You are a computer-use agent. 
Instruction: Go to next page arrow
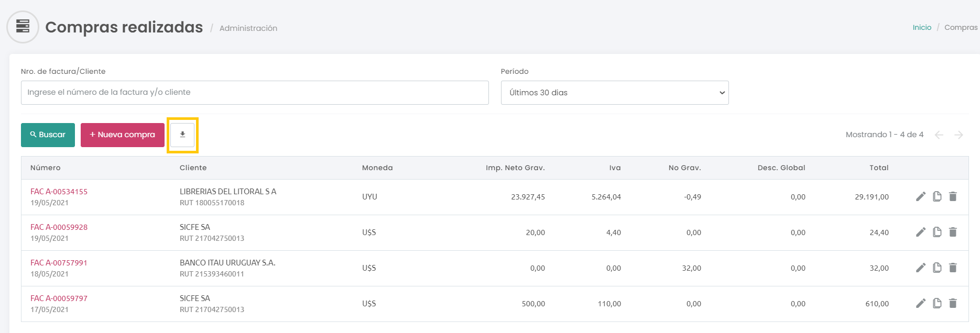(x=959, y=135)
